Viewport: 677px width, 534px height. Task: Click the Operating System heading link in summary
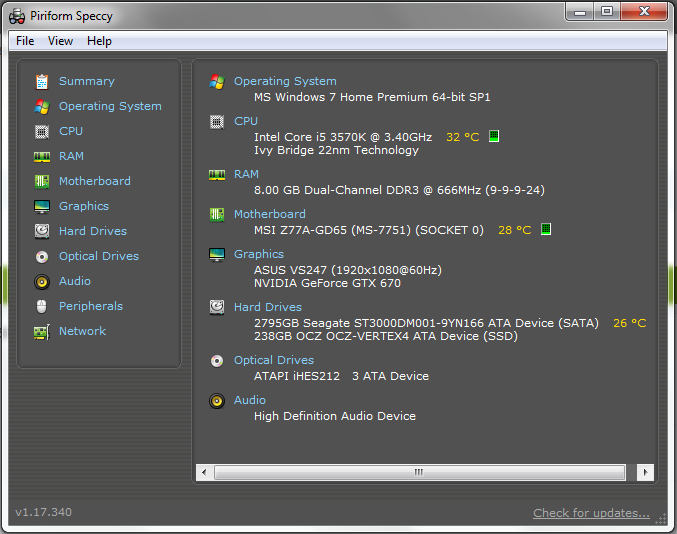285,82
